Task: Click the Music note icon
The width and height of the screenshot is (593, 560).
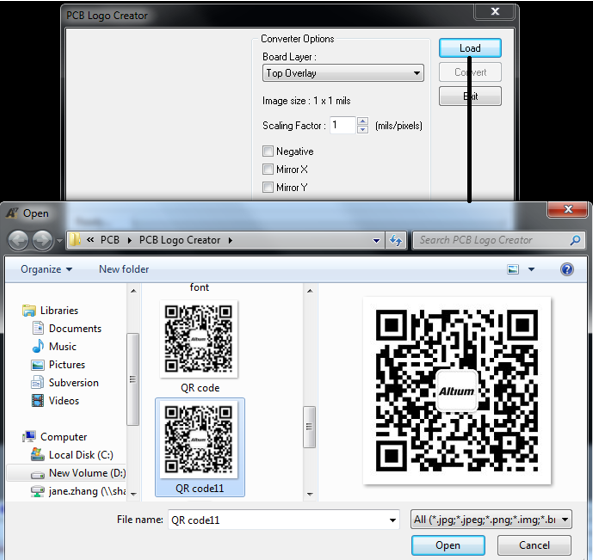Action: [38, 346]
